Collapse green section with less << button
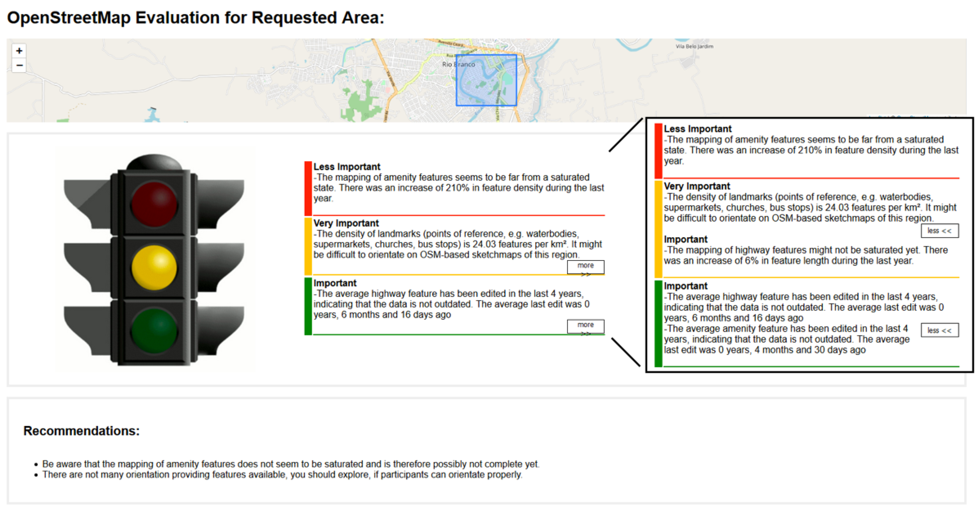The width and height of the screenshot is (980, 513). point(939,330)
